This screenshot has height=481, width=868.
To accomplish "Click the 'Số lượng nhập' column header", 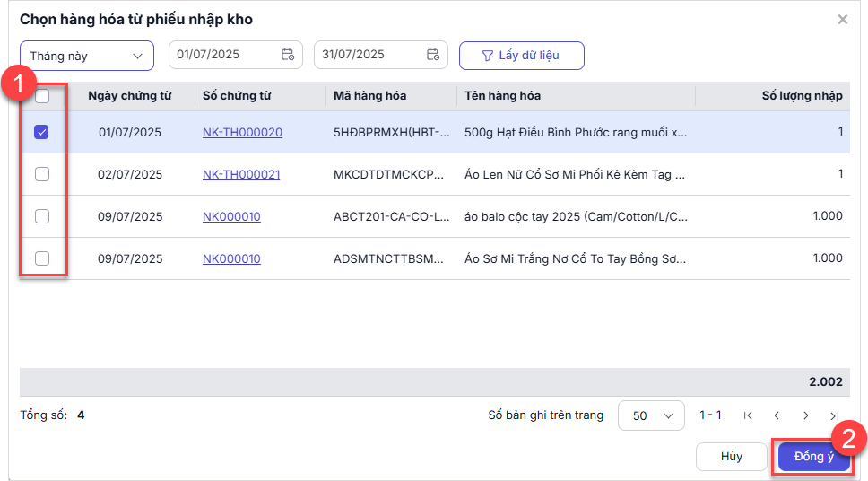I will pos(801,96).
